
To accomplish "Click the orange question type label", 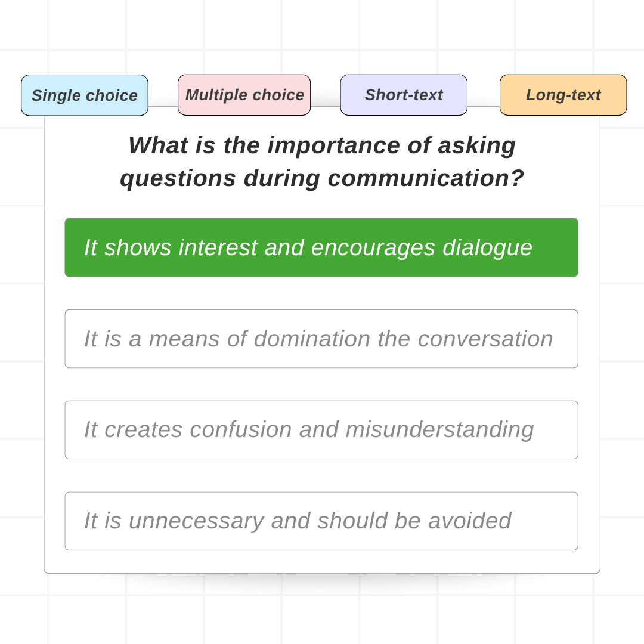I will click(x=563, y=95).
